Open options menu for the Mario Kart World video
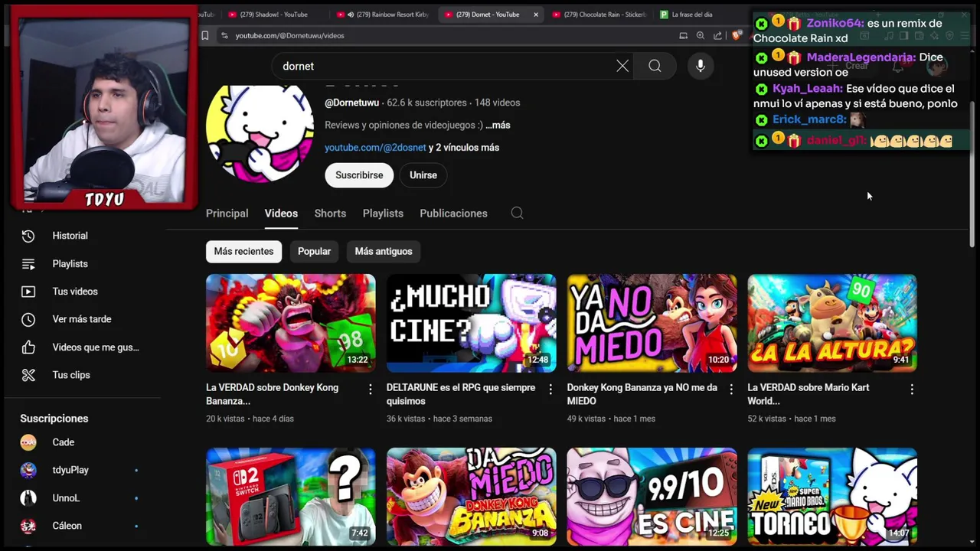This screenshot has width=980, height=551. click(x=912, y=390)
